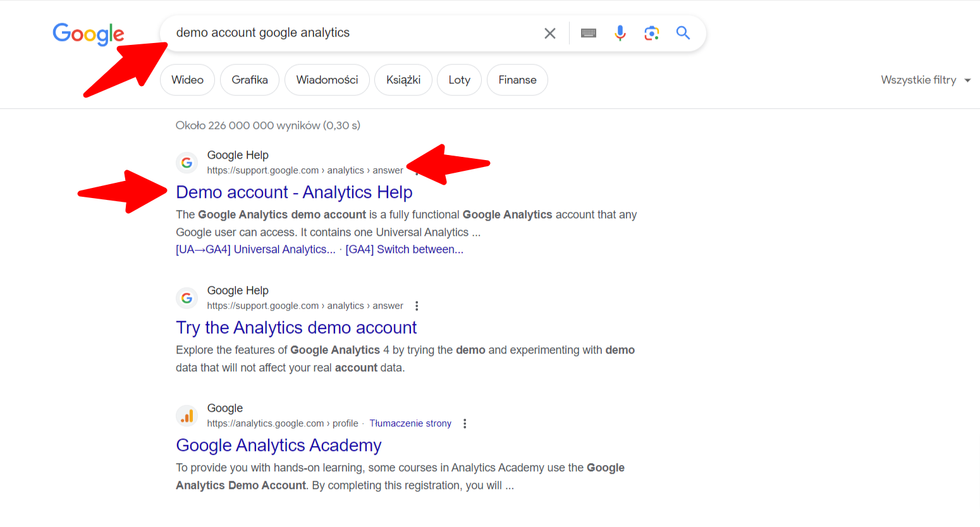This screenshot has width=980, height=527.
Task: Choose the Książki filter chip
Action: pos(403,80)
